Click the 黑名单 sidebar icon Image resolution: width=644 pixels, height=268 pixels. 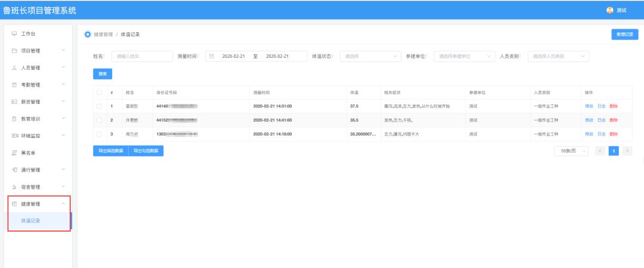[14, 153]
